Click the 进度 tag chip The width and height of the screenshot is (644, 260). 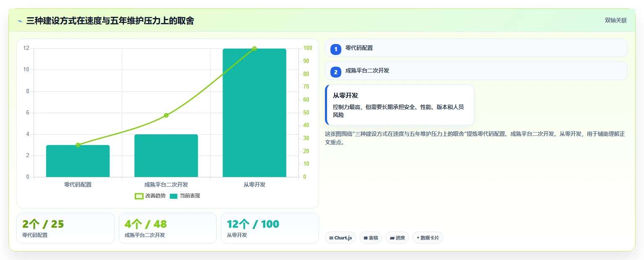[397, 238]
